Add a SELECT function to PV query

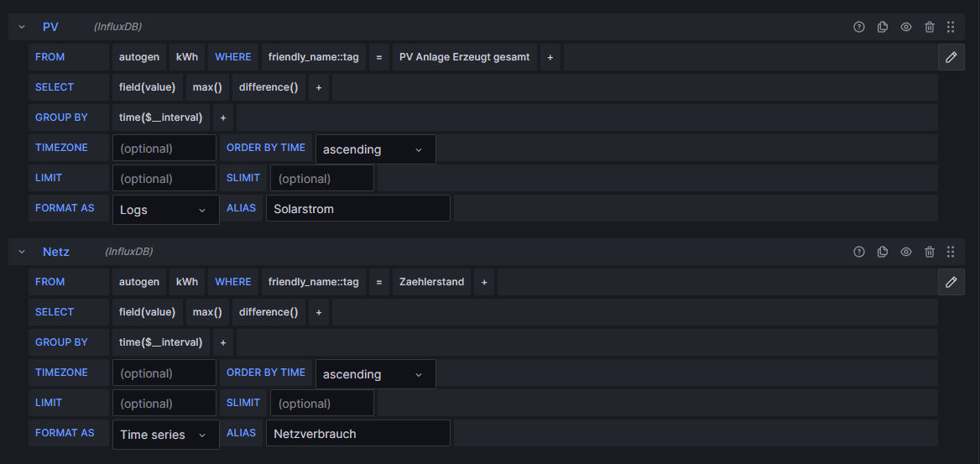[x=319, y=87]
